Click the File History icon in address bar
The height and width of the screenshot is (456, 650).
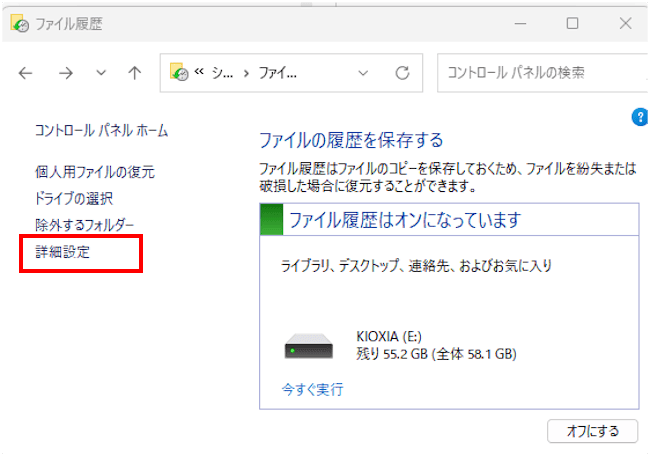(x=179, y=72)
